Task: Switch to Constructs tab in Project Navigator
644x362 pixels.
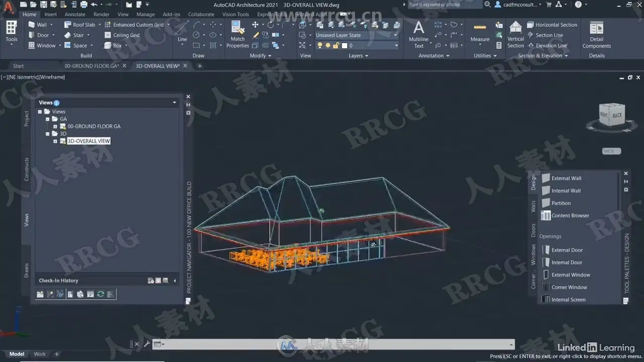Action: [x=27, y=169]
